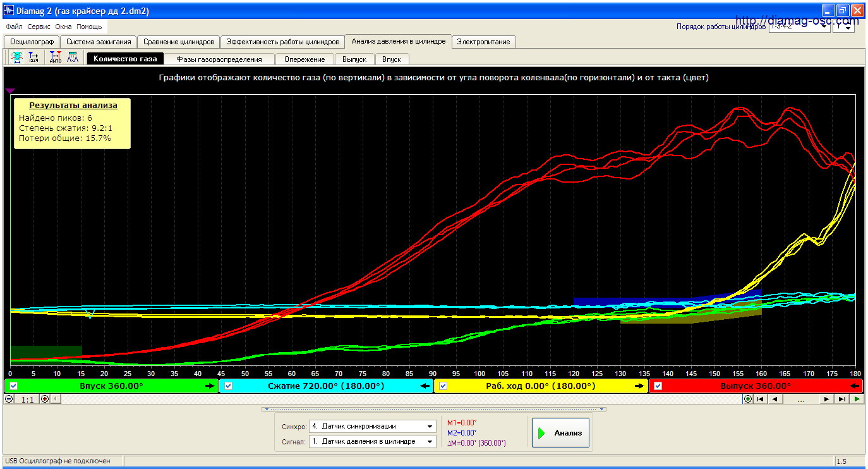Switch to the Электропитание tab

click(484, 42)
